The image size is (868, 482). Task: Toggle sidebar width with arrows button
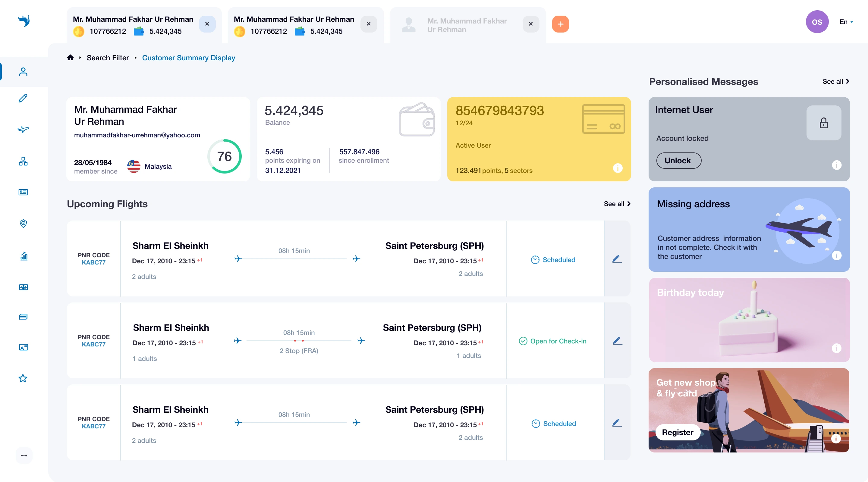(x=24, y=455)
